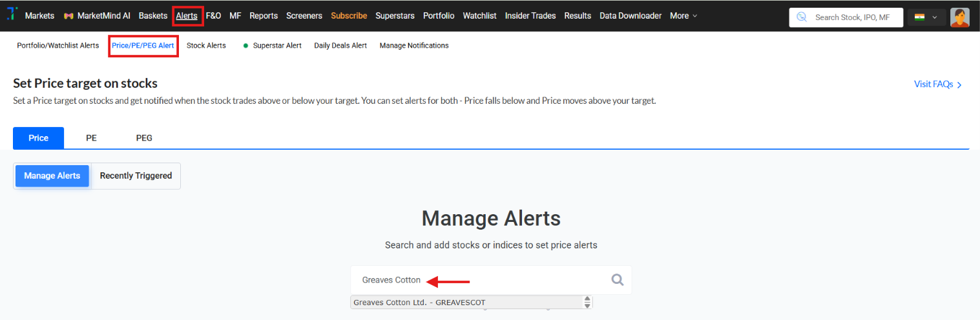Click the green dot beside Superstar Alert
This screenshot has height=320, width=980.
[x=245, y=46]
